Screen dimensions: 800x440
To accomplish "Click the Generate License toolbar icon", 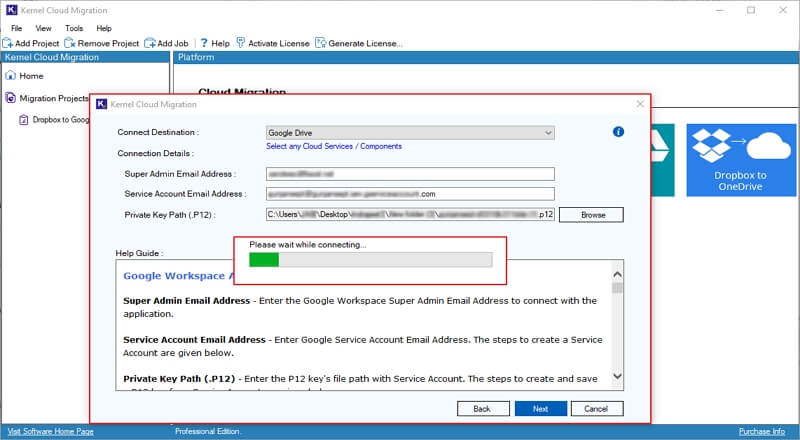I will [320, 43].
